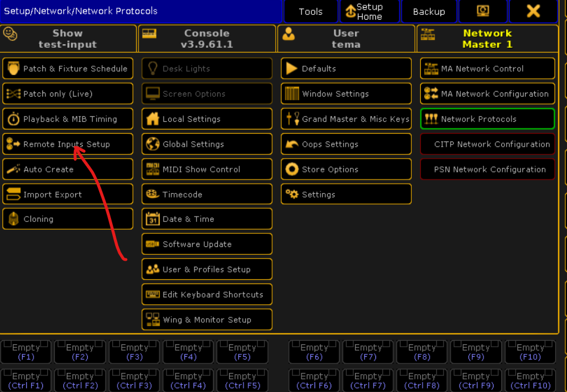
Task: Click the Timecode film reel icon
Action: tap(153, 194)
